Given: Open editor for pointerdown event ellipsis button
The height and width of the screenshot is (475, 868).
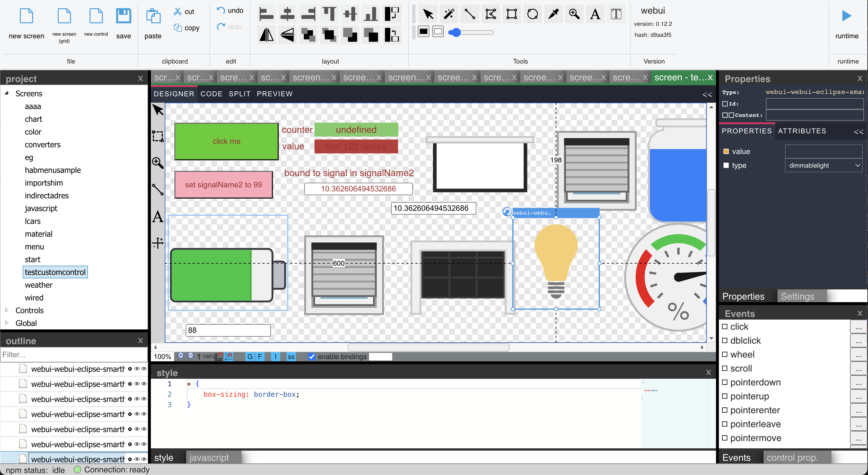Looking at the screenshot, I should (858, 382).
